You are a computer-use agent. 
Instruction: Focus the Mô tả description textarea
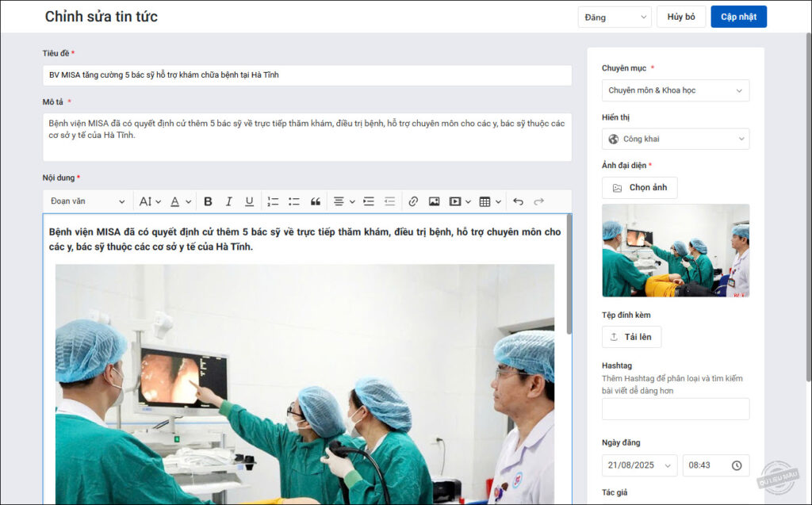(307, 137)
